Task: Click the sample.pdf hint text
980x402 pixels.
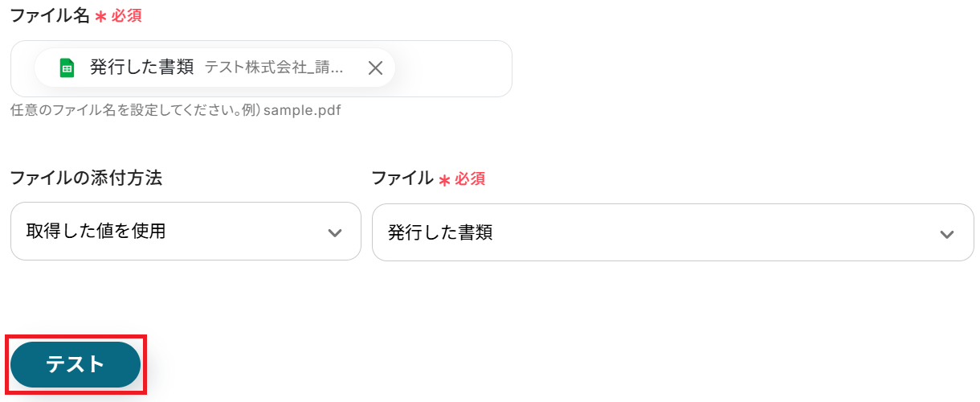Action: (302, 110)
